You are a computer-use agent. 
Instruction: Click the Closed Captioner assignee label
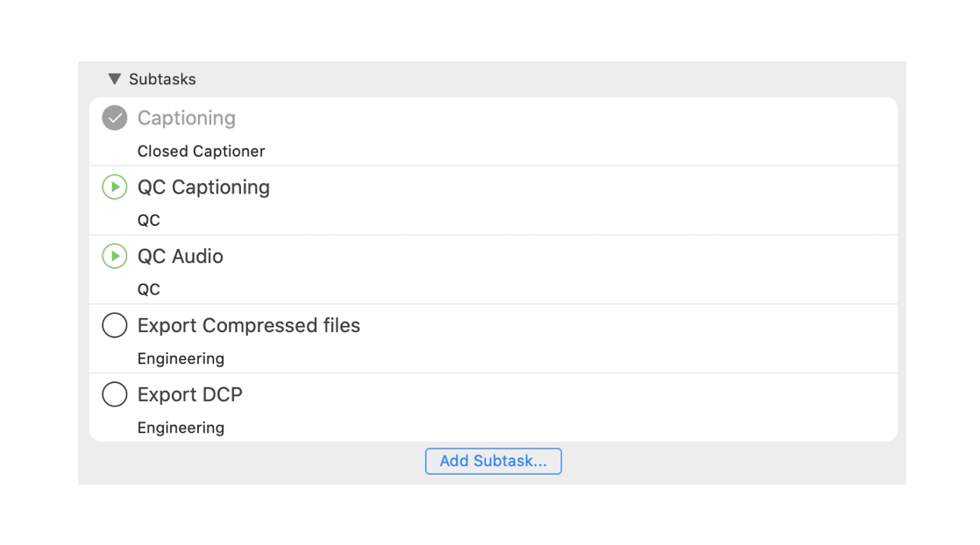click(202, 152)
